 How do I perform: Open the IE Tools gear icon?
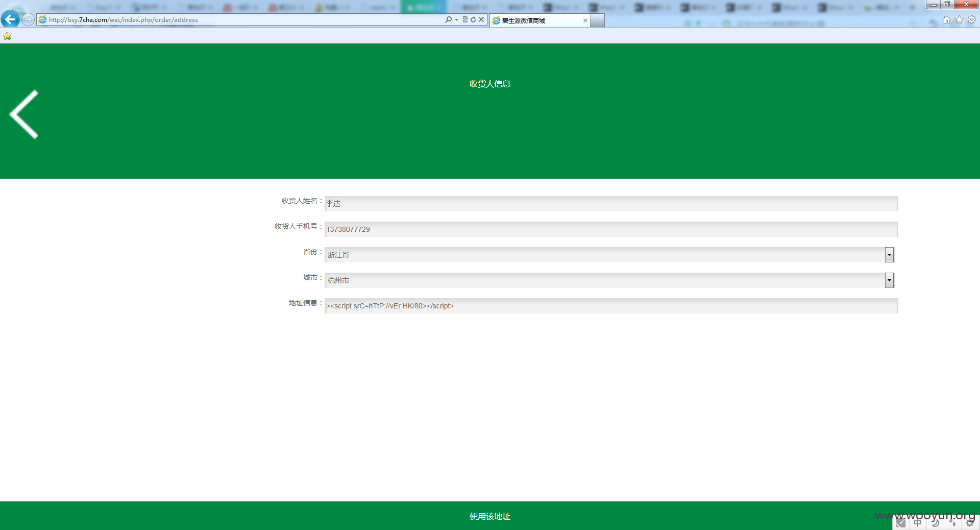(x=972, y=19)
